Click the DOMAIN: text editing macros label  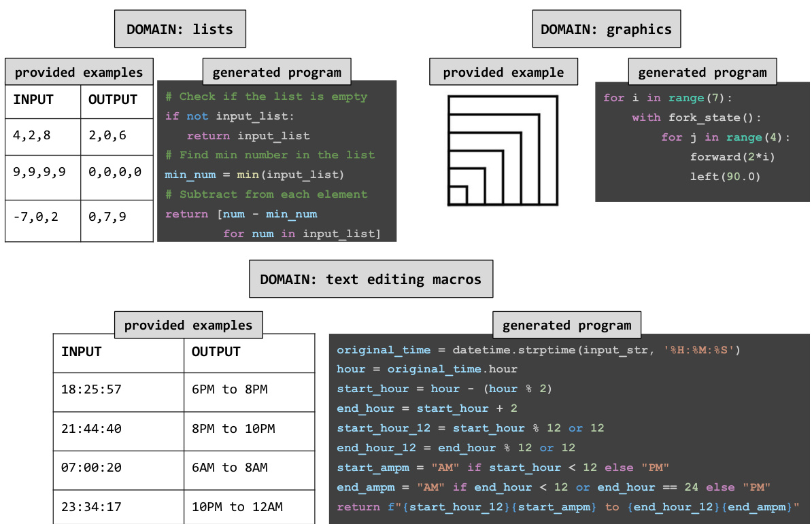point(371,279)
